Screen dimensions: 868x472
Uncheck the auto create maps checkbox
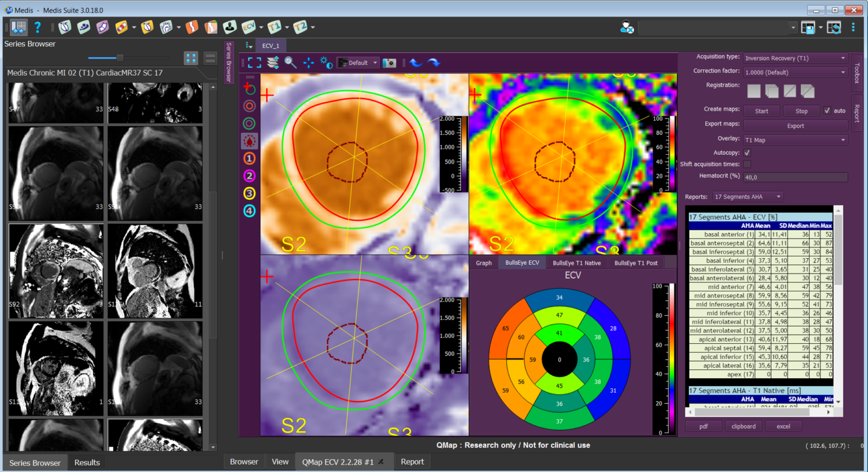point(827,111)
